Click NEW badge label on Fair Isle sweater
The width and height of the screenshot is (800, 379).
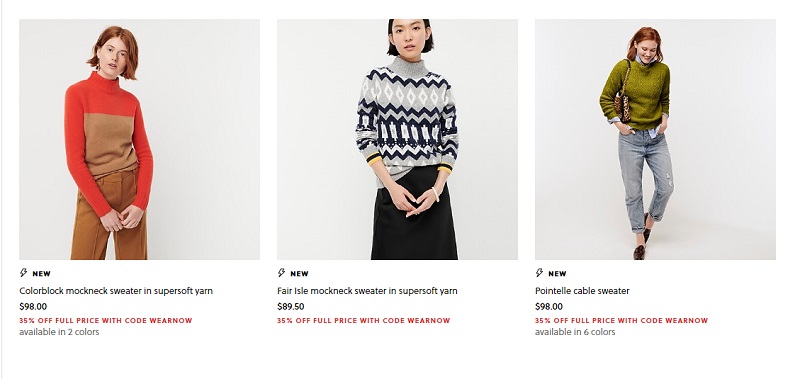point(299,273)
